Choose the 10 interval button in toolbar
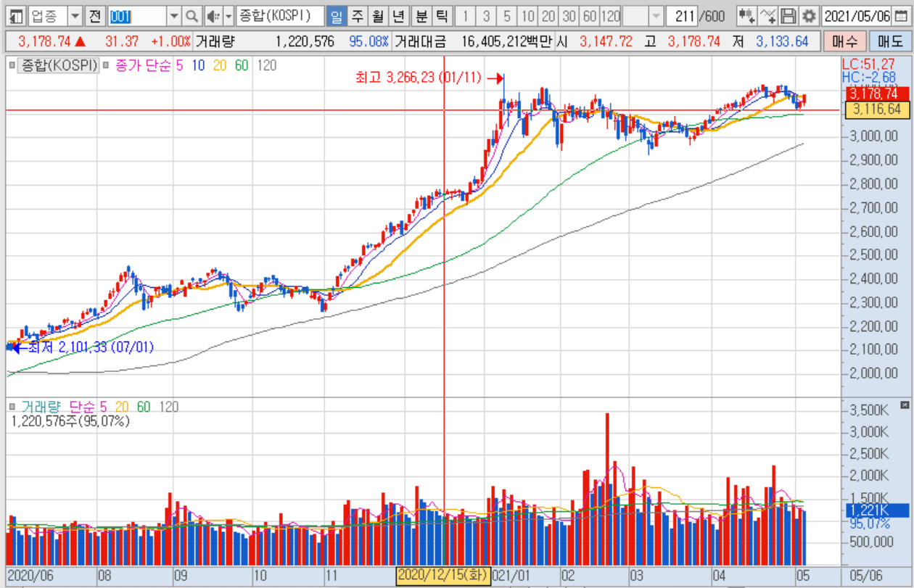This screenshot has height=588, width=914. click(x=527, y=15)
